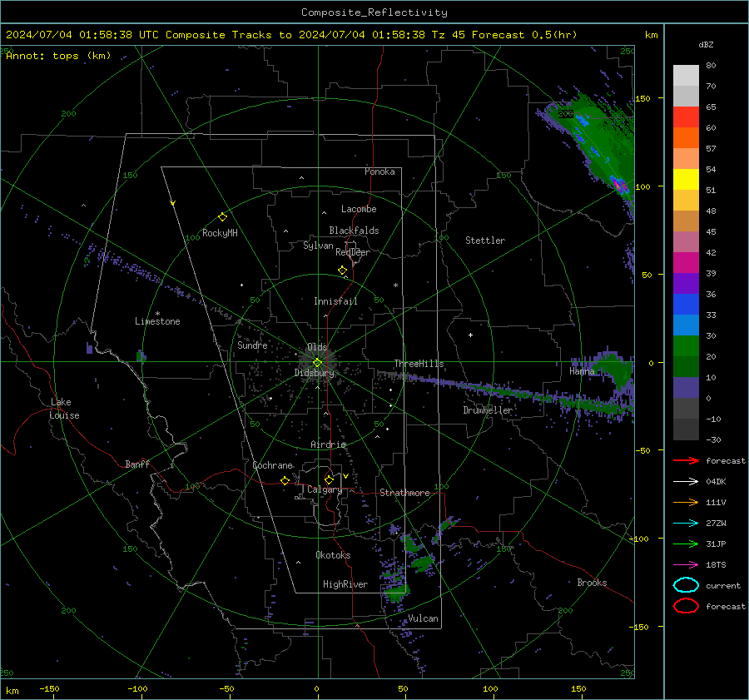This screenshot has width=749, height=700.
Task: Click the Strathmore label
Action: [x=404, y=493]
